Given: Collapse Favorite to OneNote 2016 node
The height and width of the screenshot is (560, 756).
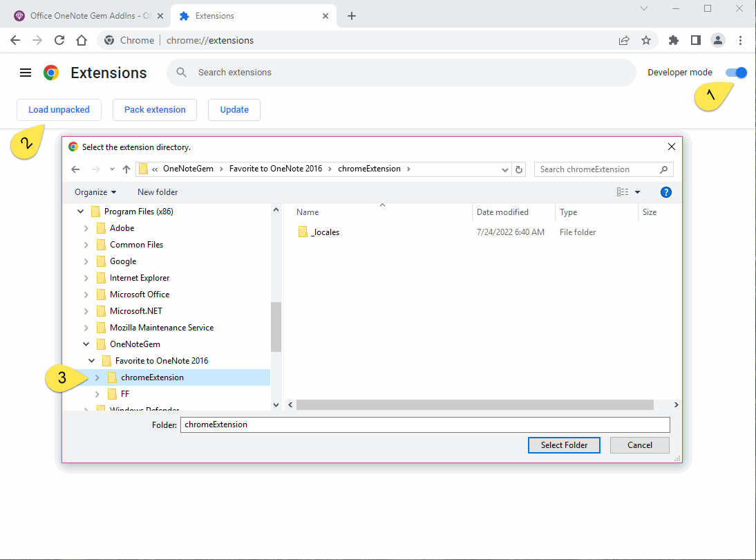Looking at the screenshot, I should (x=92, y=361).
